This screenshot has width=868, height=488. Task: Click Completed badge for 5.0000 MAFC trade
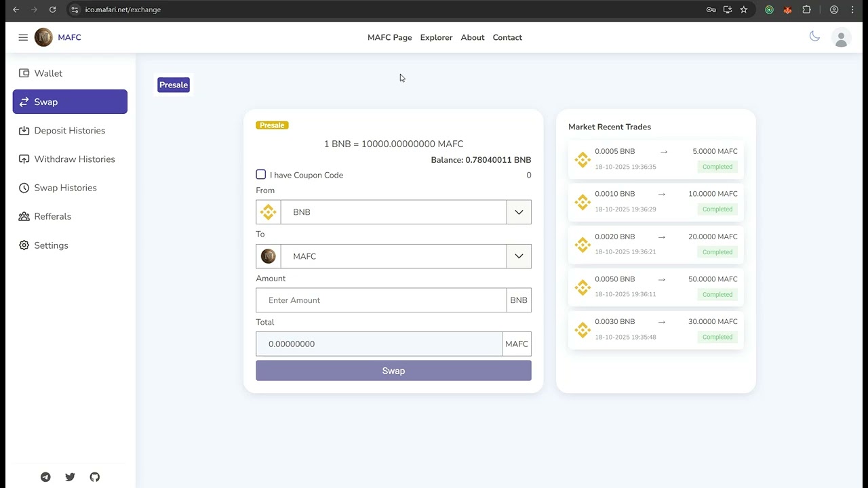(x=717, y=167)
